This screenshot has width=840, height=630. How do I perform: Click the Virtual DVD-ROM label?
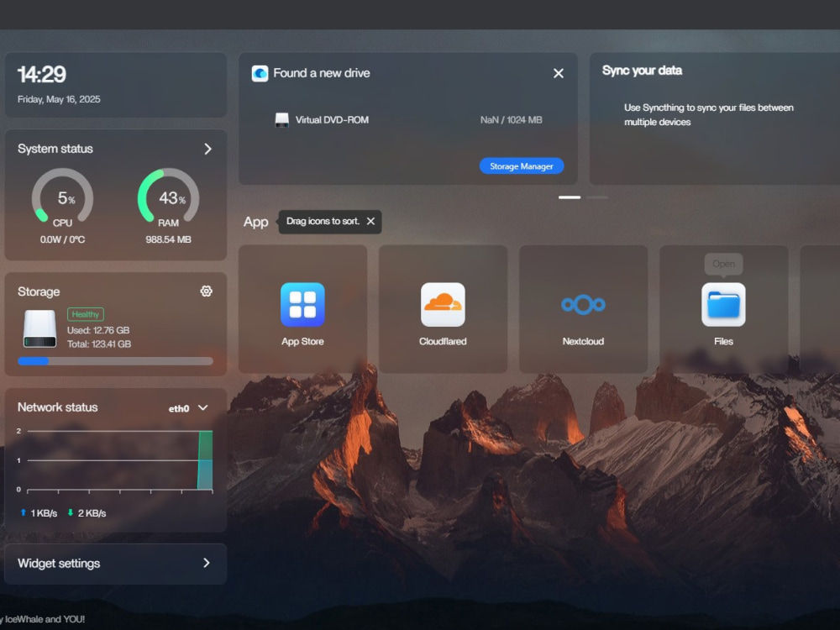click(x=332, y=120)
